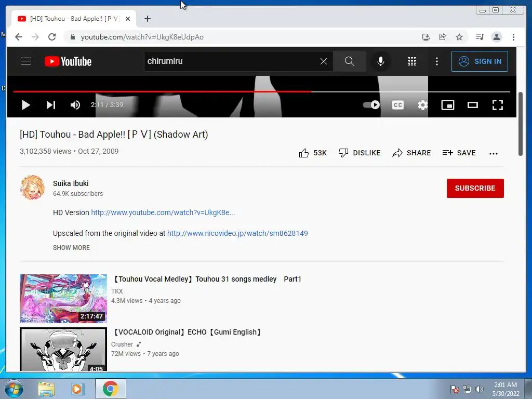Screen dimensions: 532x399
Task: Start voice search with microphone icon
Action: click(381, 61)
